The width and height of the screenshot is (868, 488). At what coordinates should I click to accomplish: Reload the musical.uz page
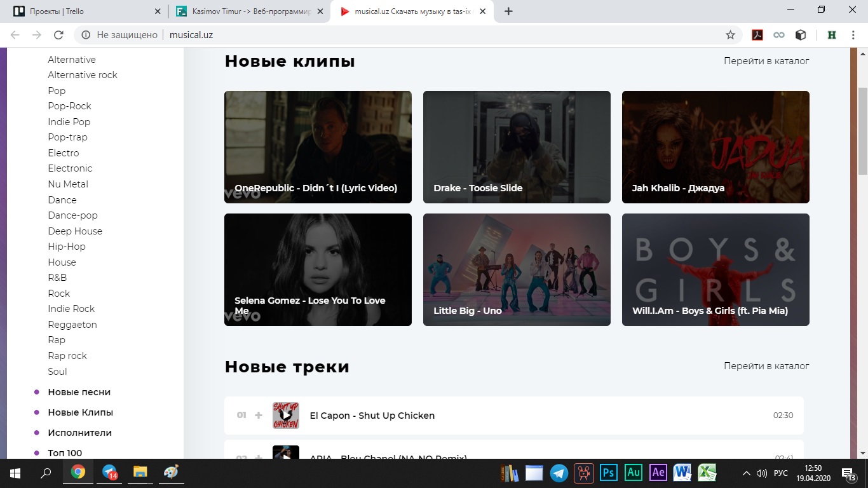(58, 35)
